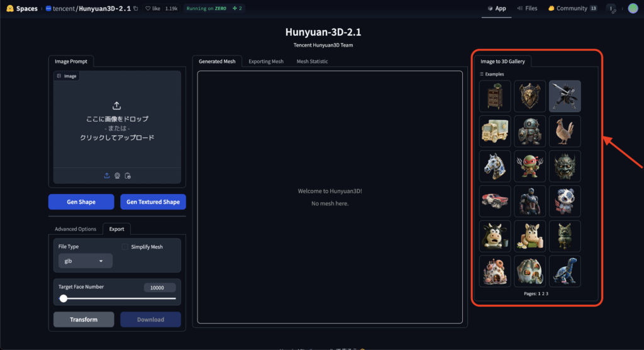The image size is (644, 350).
Task: Click the Gen Textured Shape button
Action: tap(153, 202)
